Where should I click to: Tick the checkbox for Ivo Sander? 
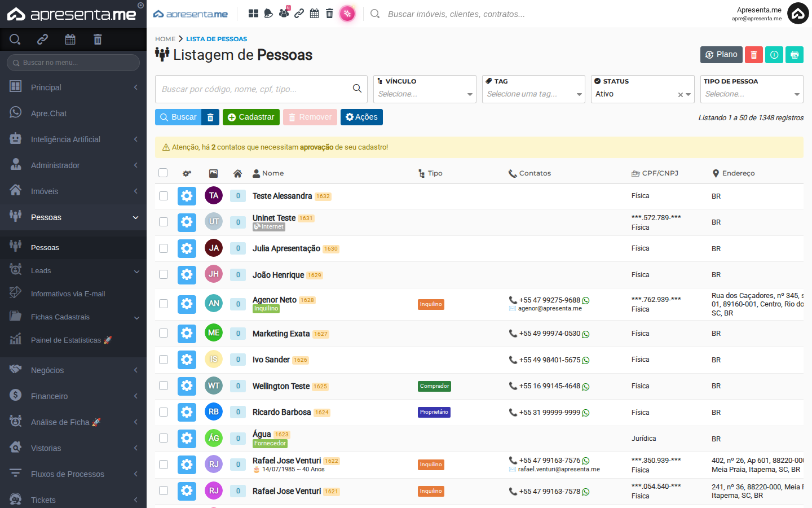point(164,360)
